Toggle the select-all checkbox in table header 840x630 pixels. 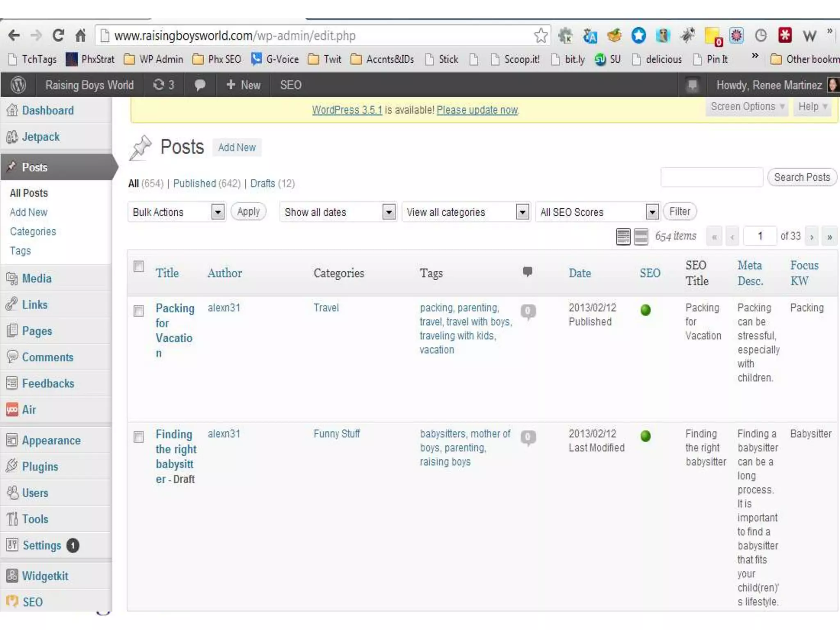click(139, 267)
